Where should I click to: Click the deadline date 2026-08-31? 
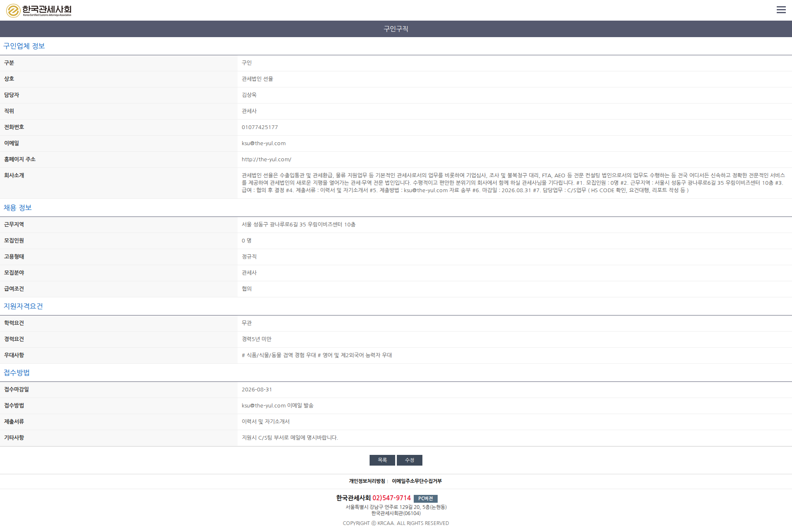[257, 390]
